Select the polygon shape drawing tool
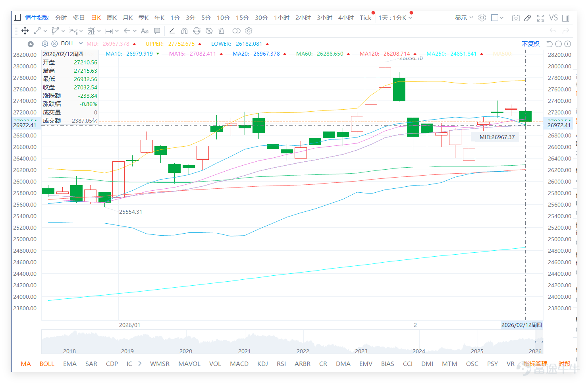The width and height of the screenshot is (588, 383). [x=55, y=31]
